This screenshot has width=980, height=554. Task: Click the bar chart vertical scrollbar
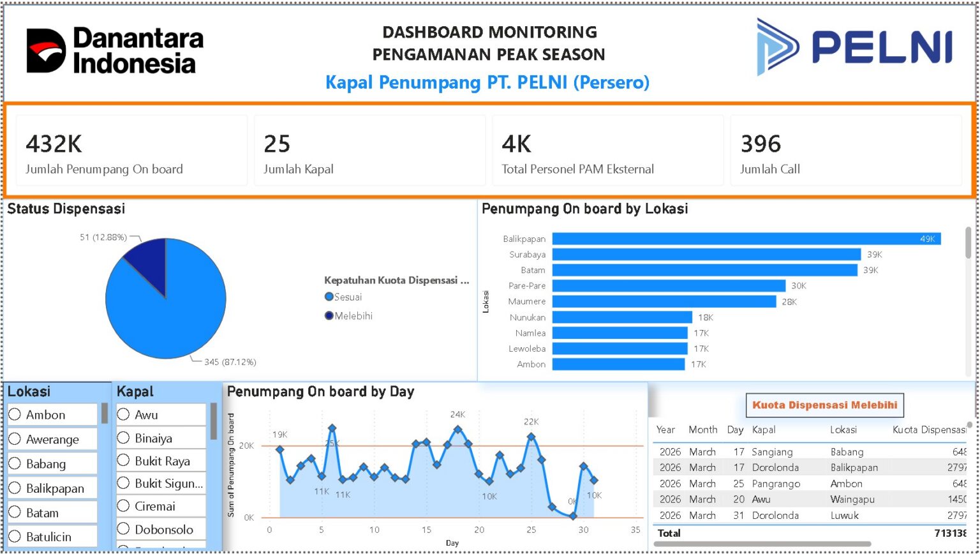click(x=969, y=243)
